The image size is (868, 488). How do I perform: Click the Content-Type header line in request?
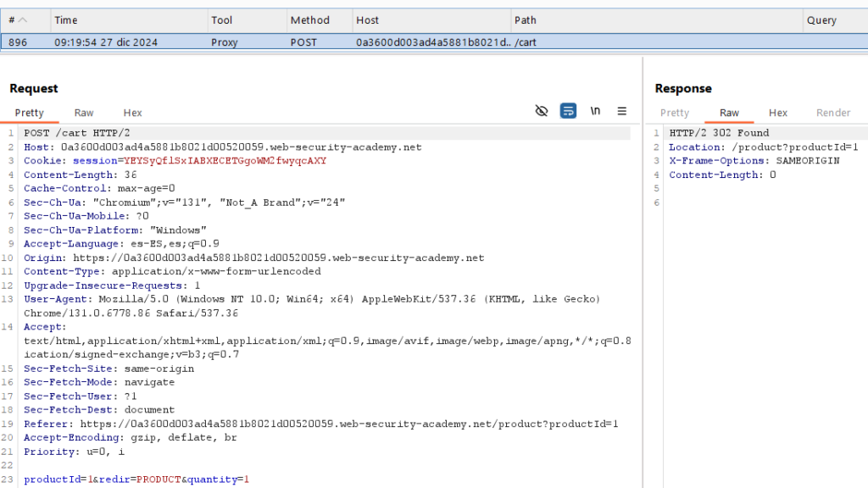click(172, 271)
